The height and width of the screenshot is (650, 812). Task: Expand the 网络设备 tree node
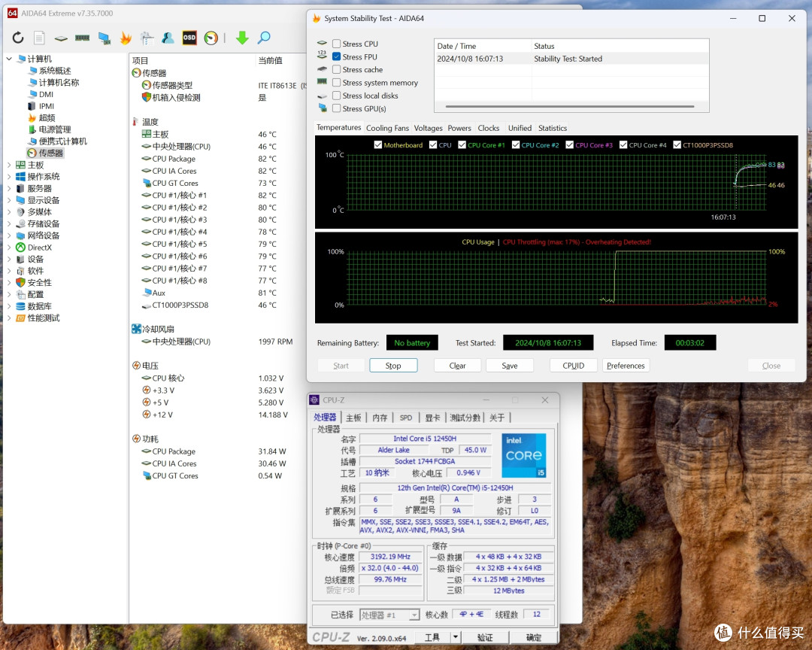(9, 235)
